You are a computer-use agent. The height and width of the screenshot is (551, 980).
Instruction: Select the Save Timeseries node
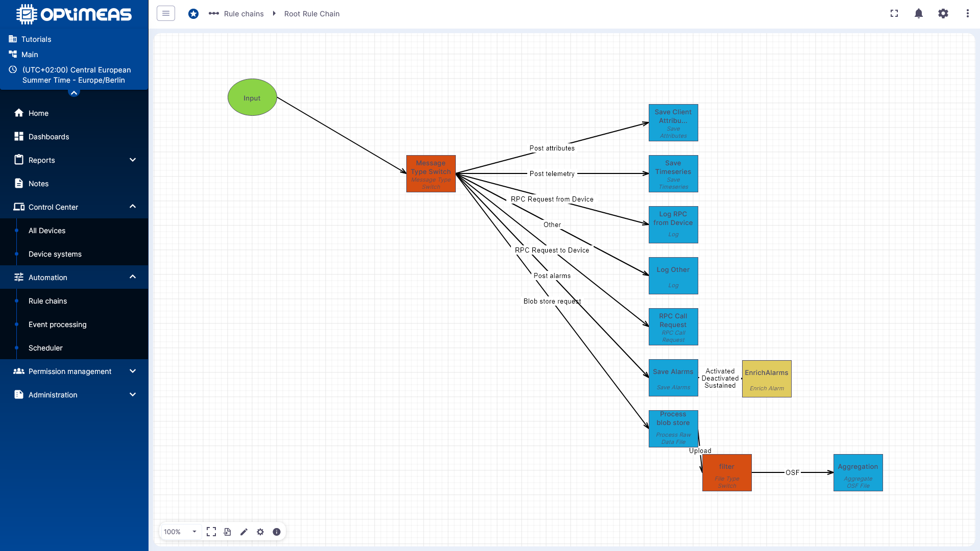(673, 174)
